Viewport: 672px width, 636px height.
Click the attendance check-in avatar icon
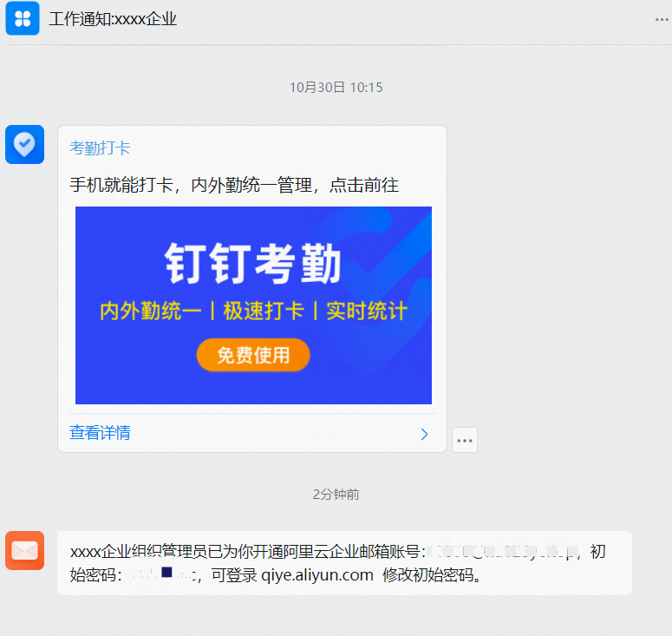24,145
